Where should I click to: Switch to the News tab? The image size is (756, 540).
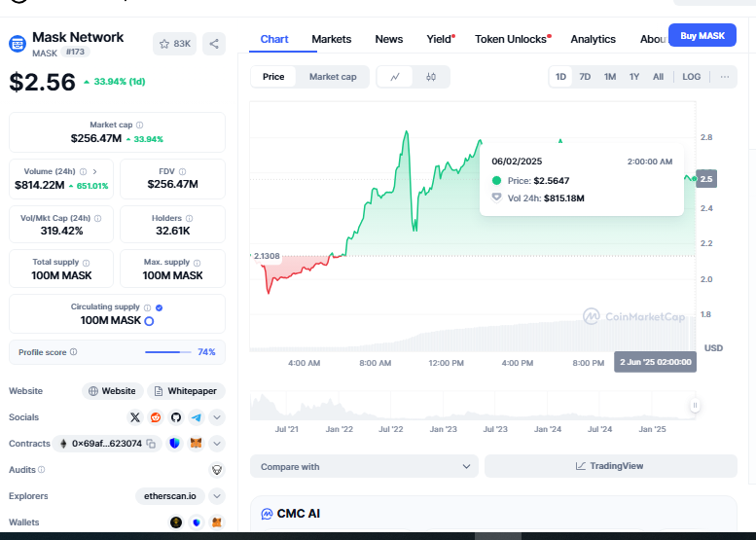(x=388, y=39)
